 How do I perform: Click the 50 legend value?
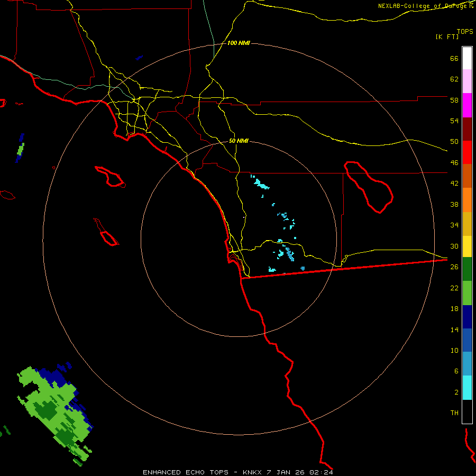point(454,142)
